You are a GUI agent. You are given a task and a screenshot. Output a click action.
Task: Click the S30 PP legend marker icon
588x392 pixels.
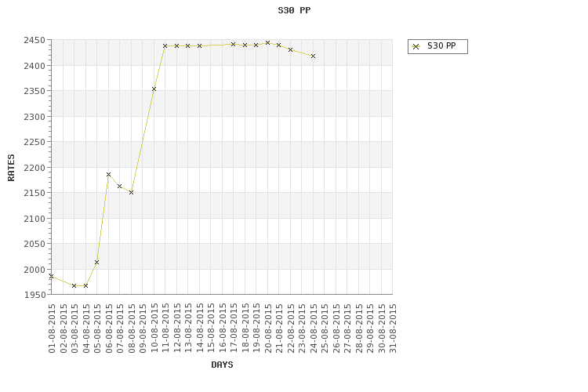point(416,46)
